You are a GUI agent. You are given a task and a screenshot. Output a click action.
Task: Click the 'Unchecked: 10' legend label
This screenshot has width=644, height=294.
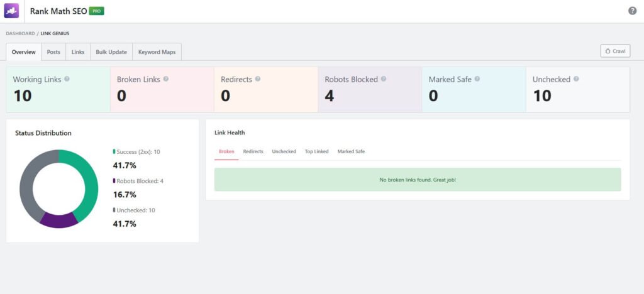point(136,210)
